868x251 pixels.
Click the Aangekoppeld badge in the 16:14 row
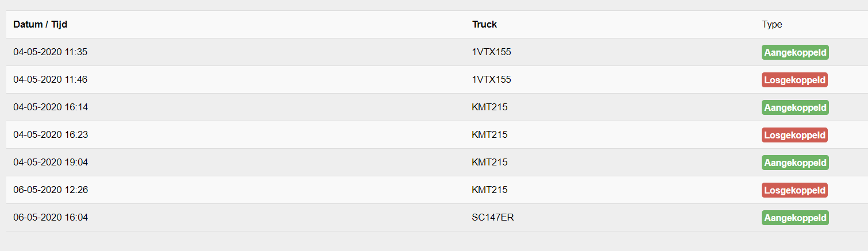click(x=795, y=107)
